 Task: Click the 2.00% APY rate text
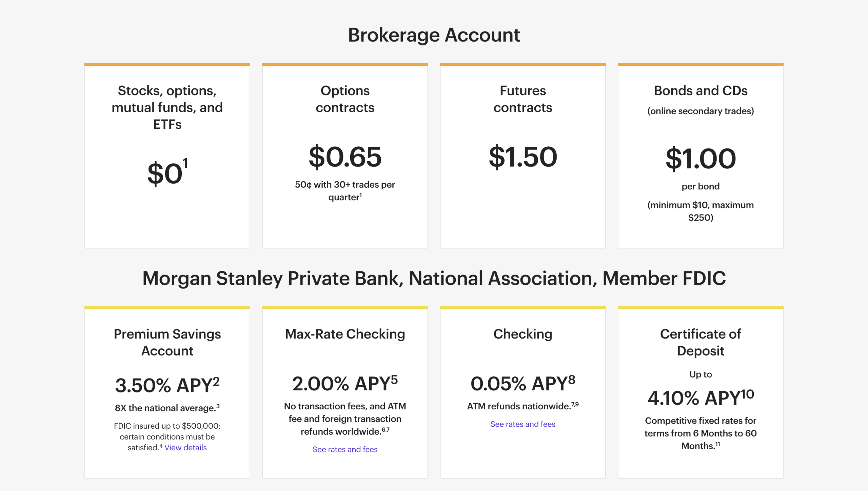345,384
